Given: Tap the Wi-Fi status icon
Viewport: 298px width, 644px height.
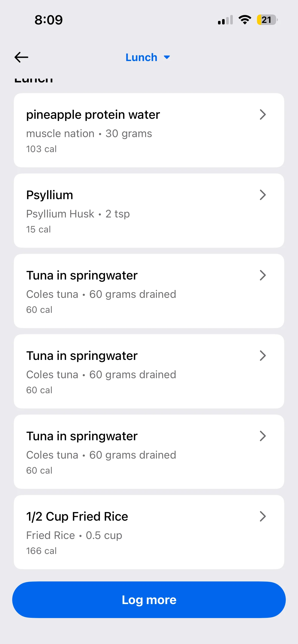Looking at the screenshot, I should [x=245, y=20].
